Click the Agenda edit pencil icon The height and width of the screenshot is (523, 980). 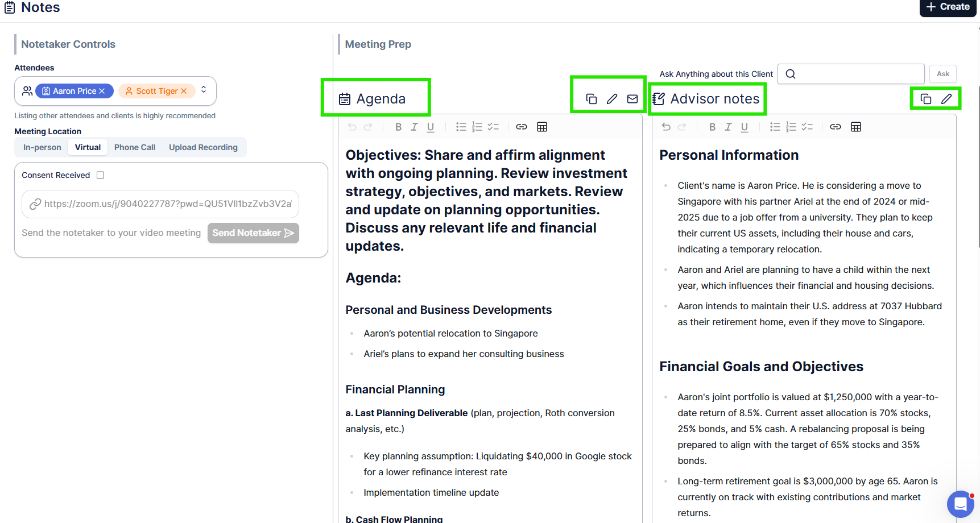(612, 99)
